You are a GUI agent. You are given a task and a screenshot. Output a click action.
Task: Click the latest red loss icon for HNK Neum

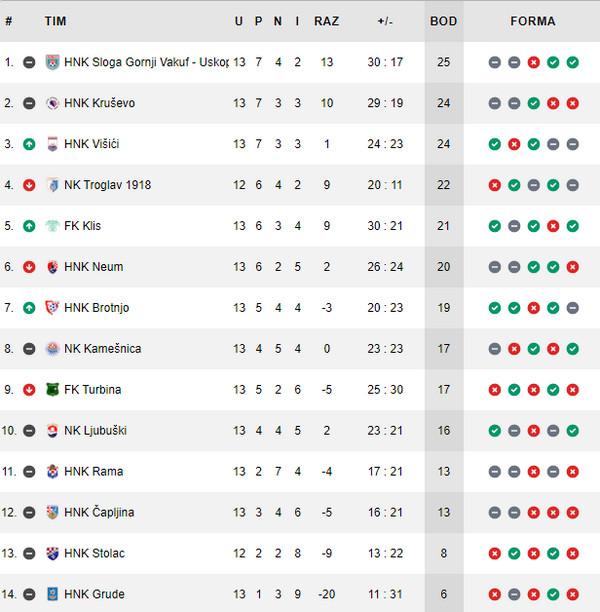click(572, 267)
